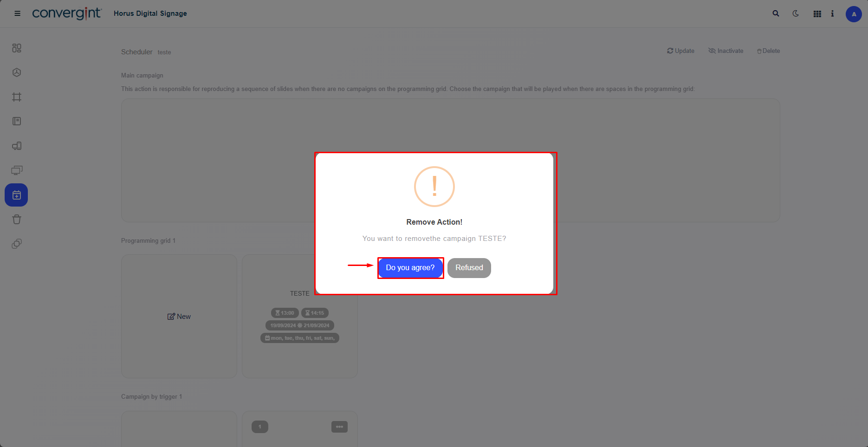Open the trash sidebar icon

(x=17, y=220)
